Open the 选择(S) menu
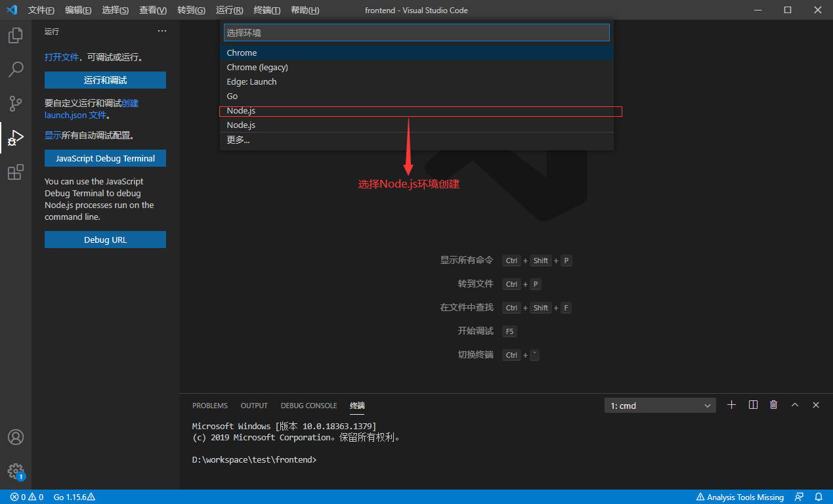 pyautogui.click(x=116, y=10)
